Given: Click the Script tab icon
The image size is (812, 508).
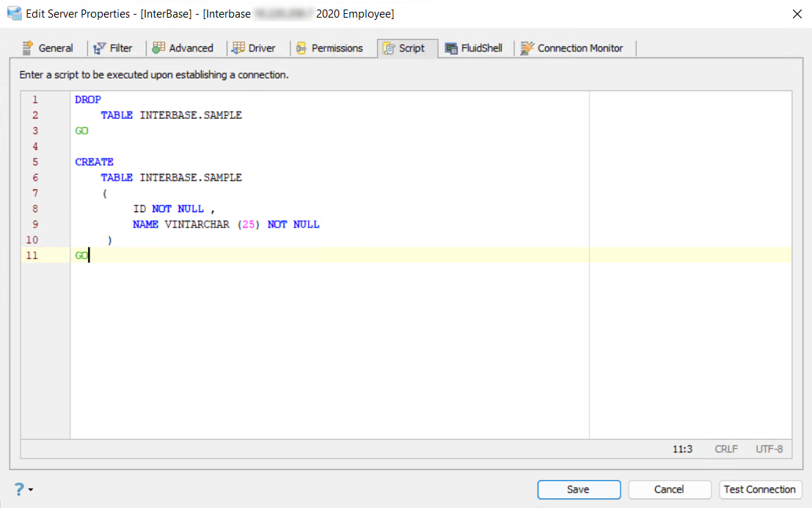Looking at the screenshot, I should 389,48.
